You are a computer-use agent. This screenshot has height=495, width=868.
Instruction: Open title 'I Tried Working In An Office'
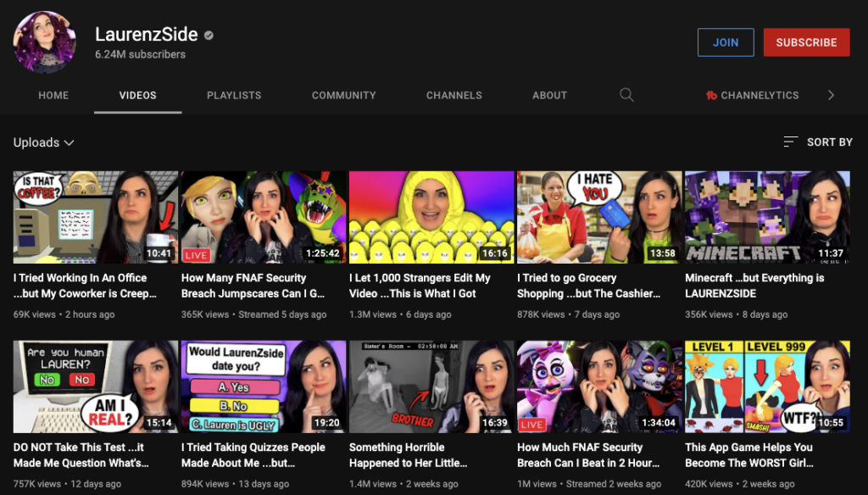pos(86,286)
